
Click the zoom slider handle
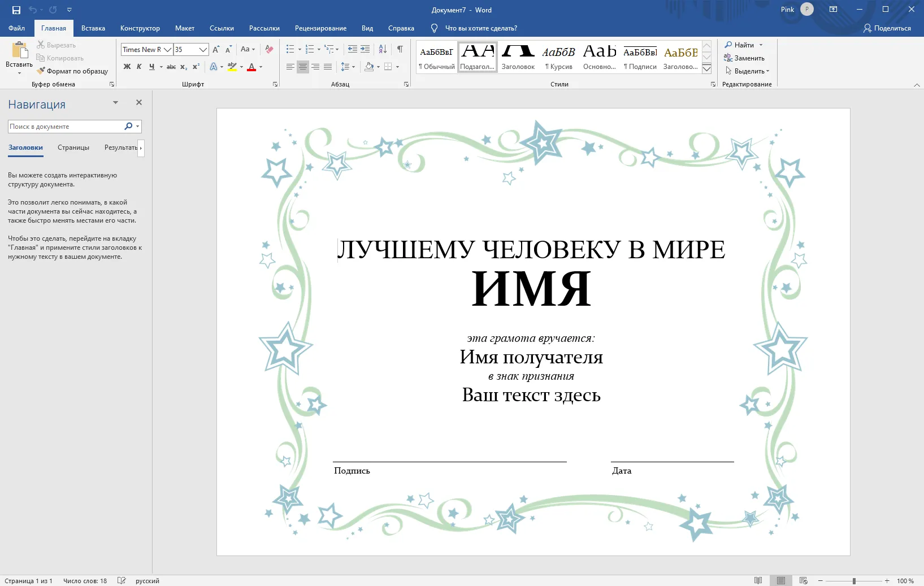click(854, 581)
